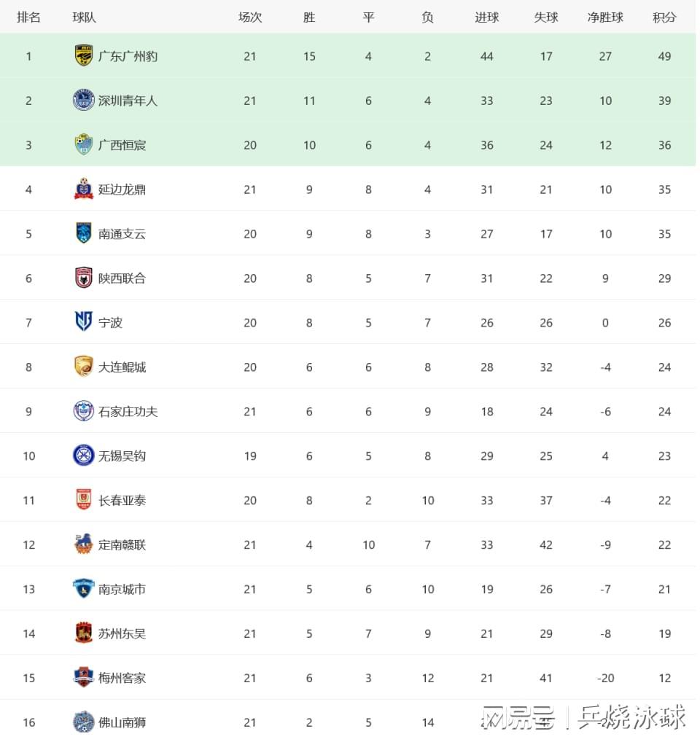
Task: Click the 排名 column header
Action: (28, 17)
